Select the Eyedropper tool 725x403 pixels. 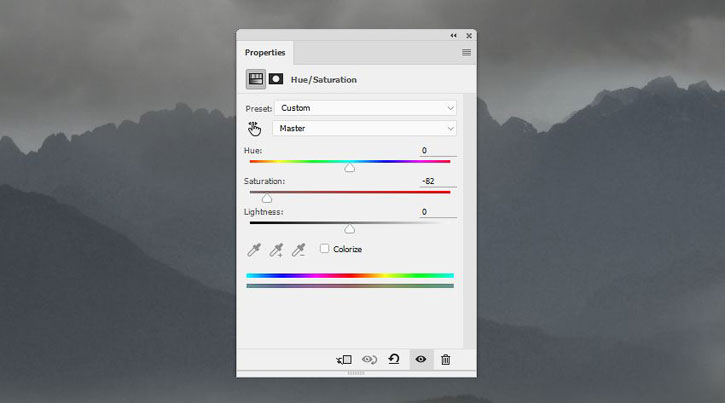click(x=254, y=250)
